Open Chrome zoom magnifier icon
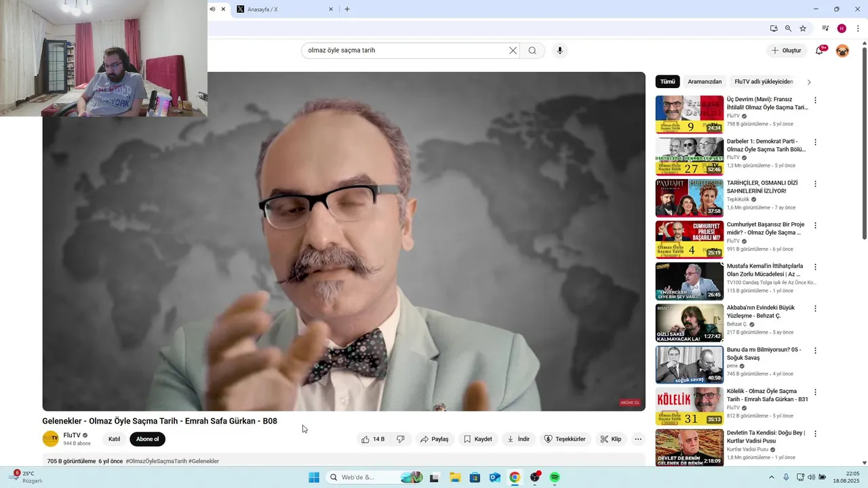The image size is (868, 488). [x=788, y=28]
